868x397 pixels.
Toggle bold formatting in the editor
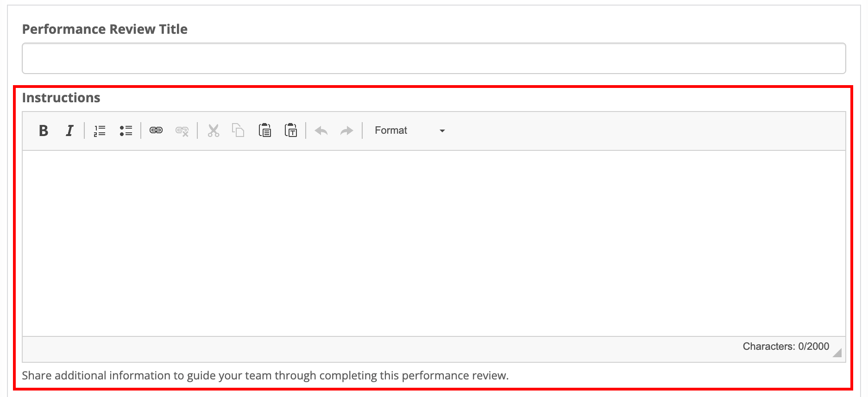44,131
